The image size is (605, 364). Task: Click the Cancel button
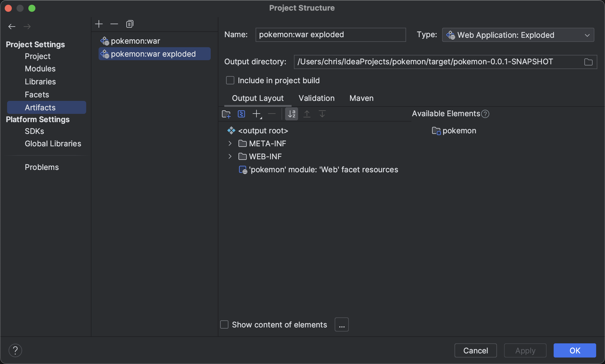point(475,350)
